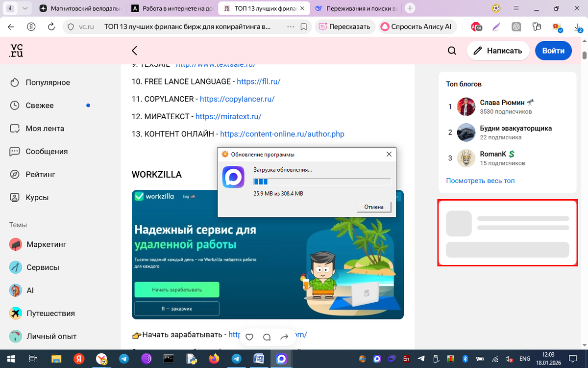The width and height of the screenshot is (588, 368).
Task: Open the Windows Start menu
Action: point(10,359)
